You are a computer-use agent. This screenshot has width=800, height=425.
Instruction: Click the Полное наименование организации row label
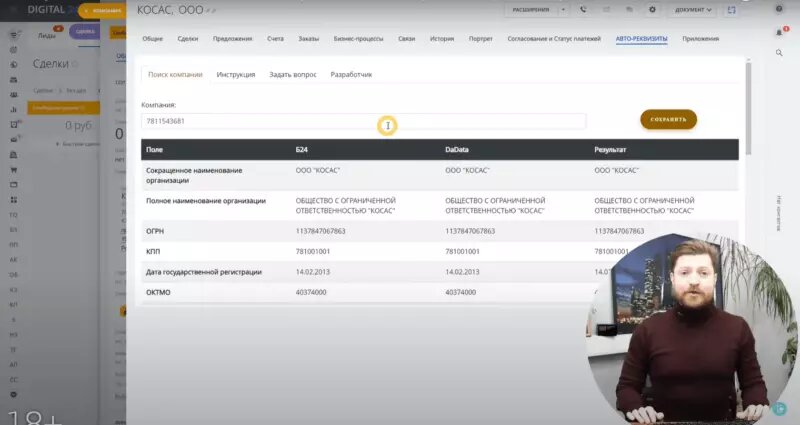tap(206, 201)
